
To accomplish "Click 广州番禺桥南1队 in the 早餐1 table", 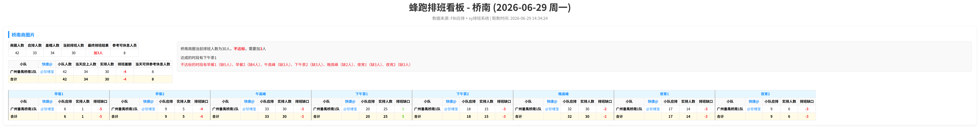I will (24, 109).
